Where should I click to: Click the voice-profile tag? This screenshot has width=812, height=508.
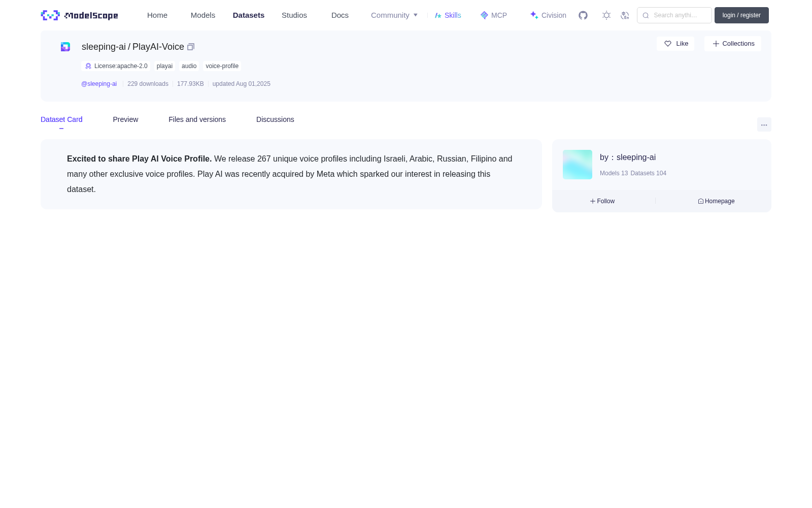tap(222, 66)
